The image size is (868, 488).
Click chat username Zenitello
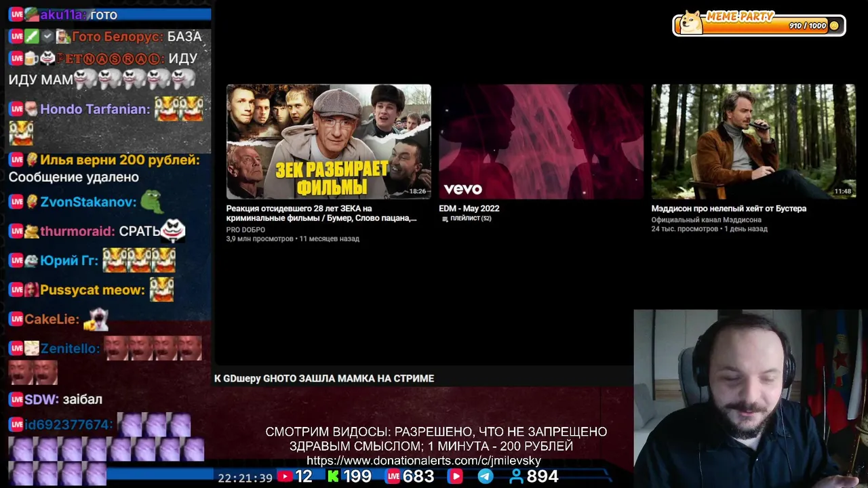tap(70, 348)
